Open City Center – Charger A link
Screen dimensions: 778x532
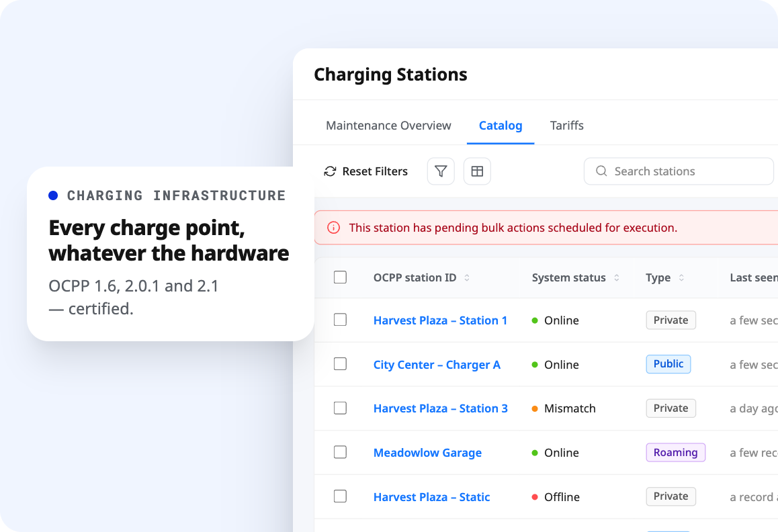pyautogui.click(x=437, y=365)
